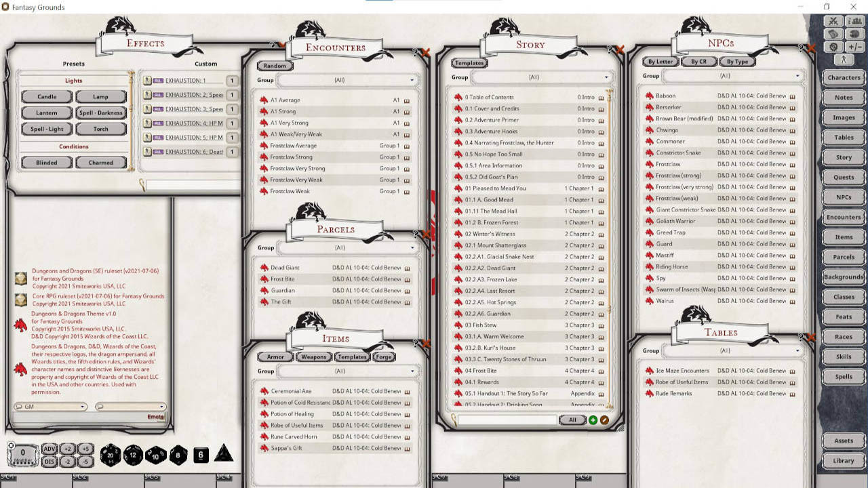Open Templates in the Story panel

click(469, 62)
